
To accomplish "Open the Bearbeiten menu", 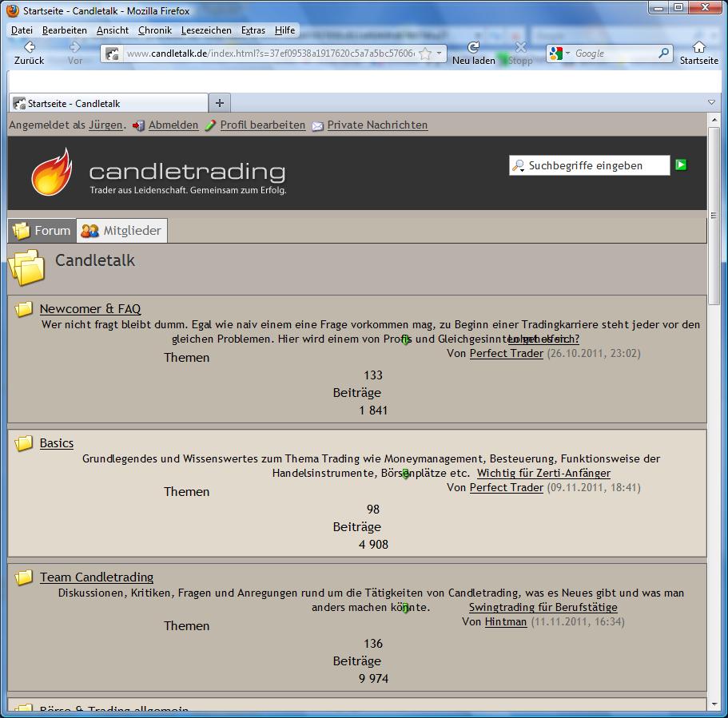I will coord(65,30).
